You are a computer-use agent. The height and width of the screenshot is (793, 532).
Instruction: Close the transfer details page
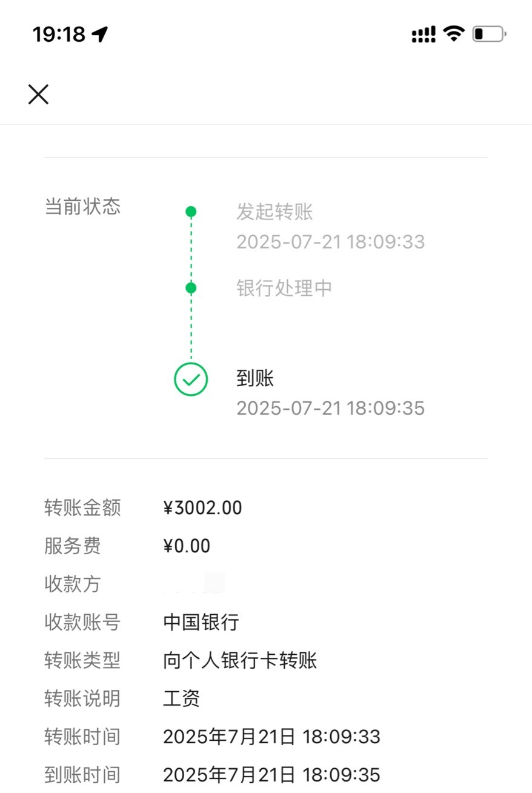click(x=38, y=95)
